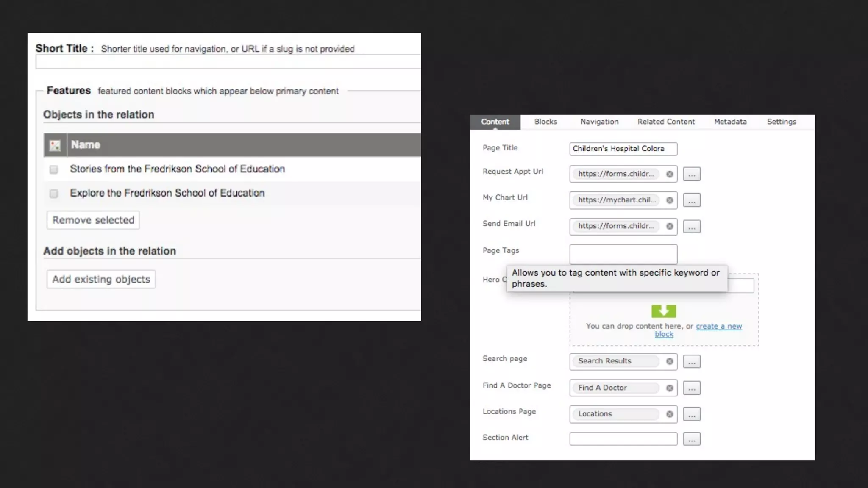Remove the Search Results page selection
868x488 pixels.
[670, 361]
